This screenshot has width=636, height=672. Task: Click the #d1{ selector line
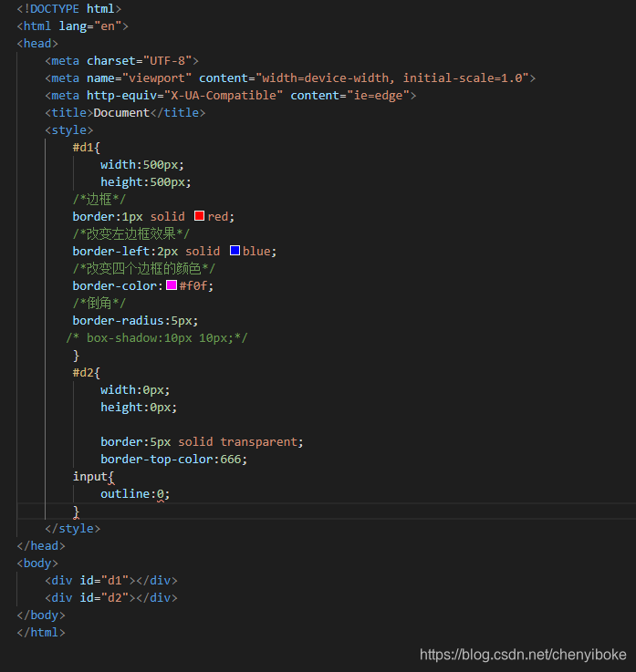[86, 148]
